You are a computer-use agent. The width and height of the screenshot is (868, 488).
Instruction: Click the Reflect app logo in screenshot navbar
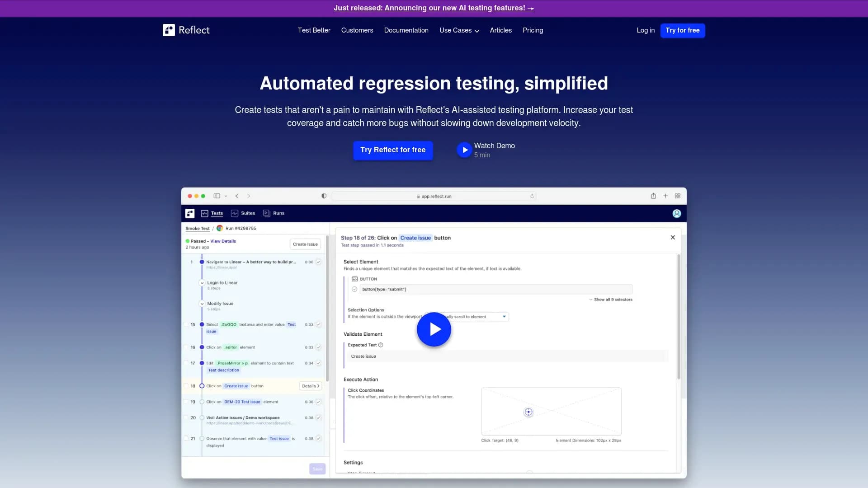[x=190, y=213]
